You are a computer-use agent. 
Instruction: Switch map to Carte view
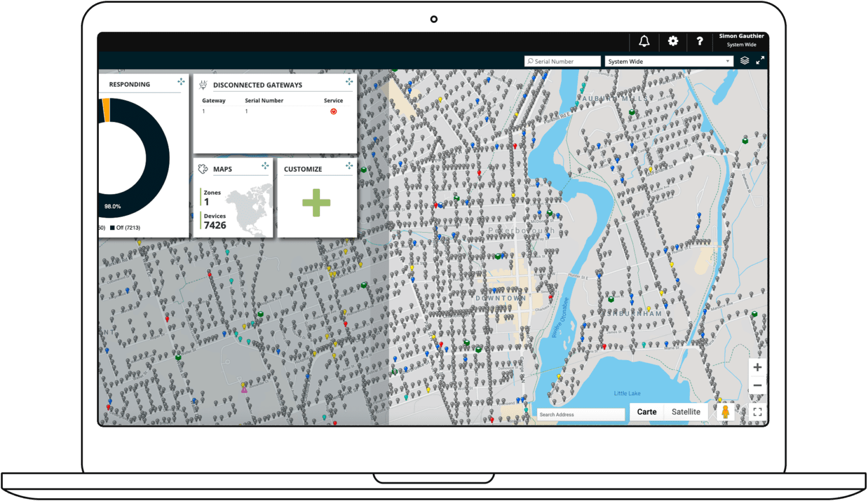[646, 412]
